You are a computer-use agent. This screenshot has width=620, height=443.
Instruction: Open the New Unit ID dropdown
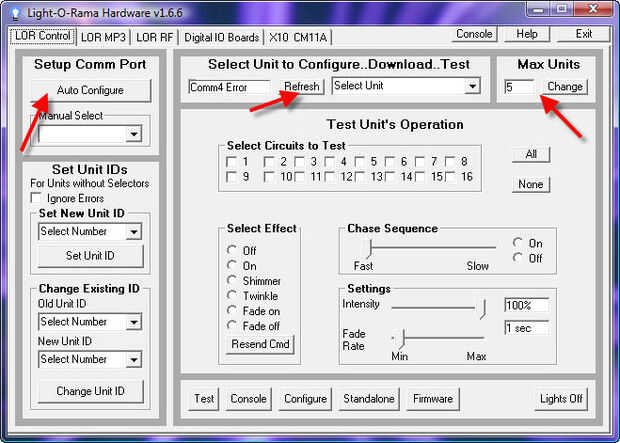tap(134, 360)
